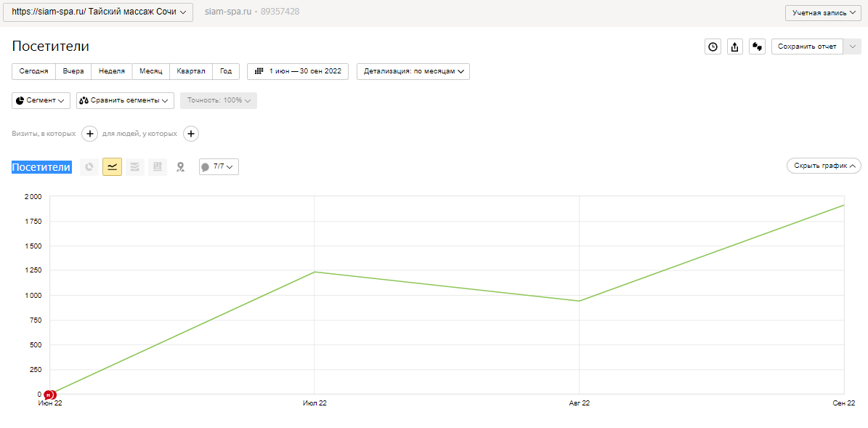Add a visit condition with plus button
Image resolution: width=868 pixels, height=428 pixels.
coord(89,134)
